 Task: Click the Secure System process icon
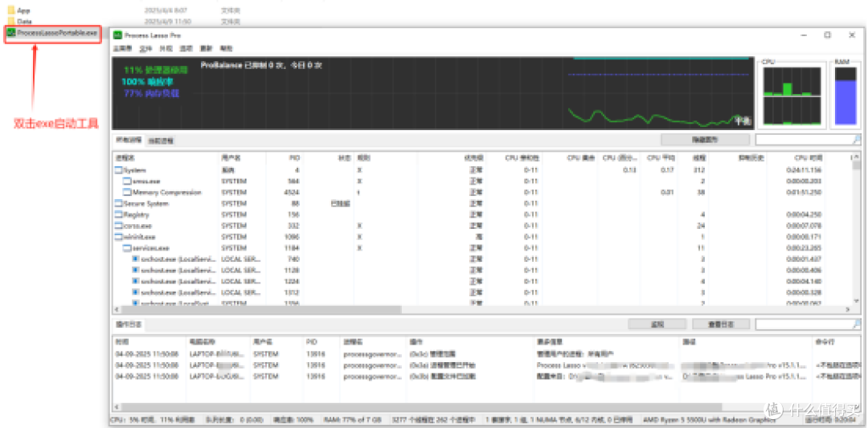[x=118, y=203]
